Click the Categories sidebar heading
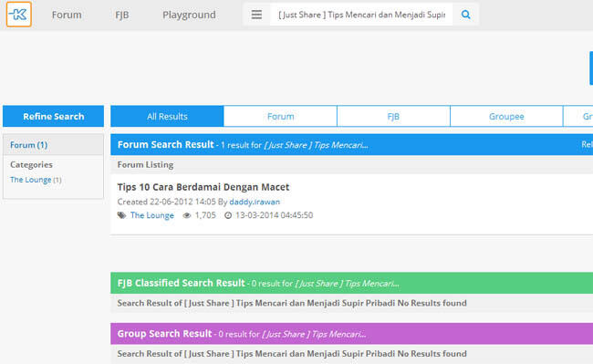 (x=31, y=165)
